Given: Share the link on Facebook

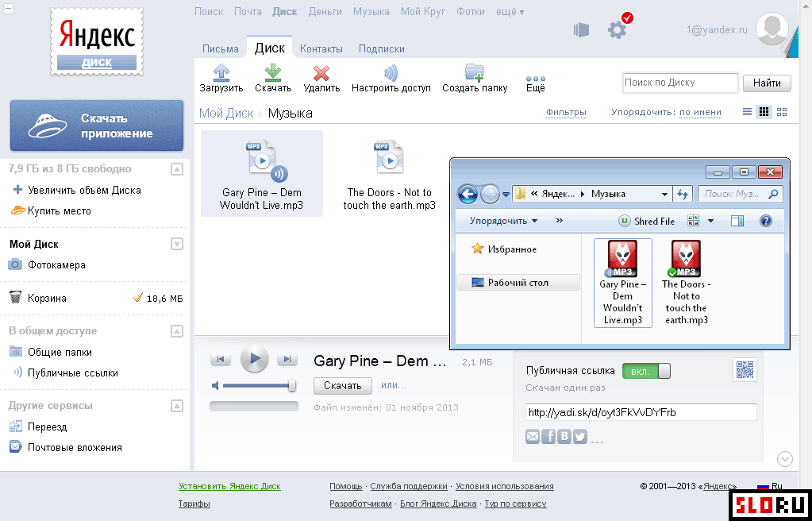Looking at the screenshot, I should point(548,437).
